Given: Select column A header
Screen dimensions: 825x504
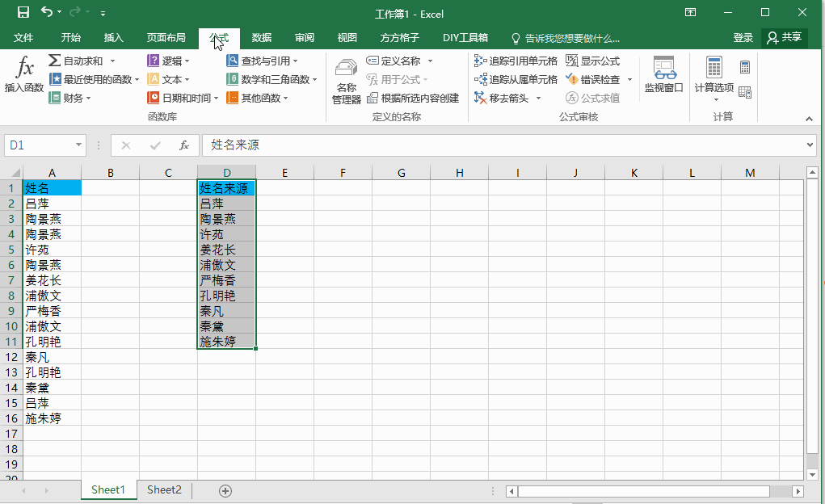Looking at the screenshot, I should (x=52, y=173).
